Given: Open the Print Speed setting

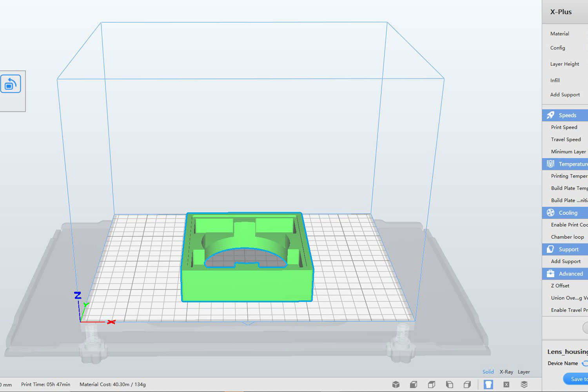Looking at the screenshot, I should [x=564, y=127].
